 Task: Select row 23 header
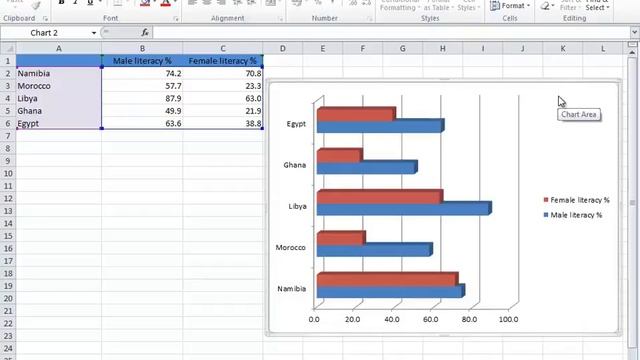point(8,336)
